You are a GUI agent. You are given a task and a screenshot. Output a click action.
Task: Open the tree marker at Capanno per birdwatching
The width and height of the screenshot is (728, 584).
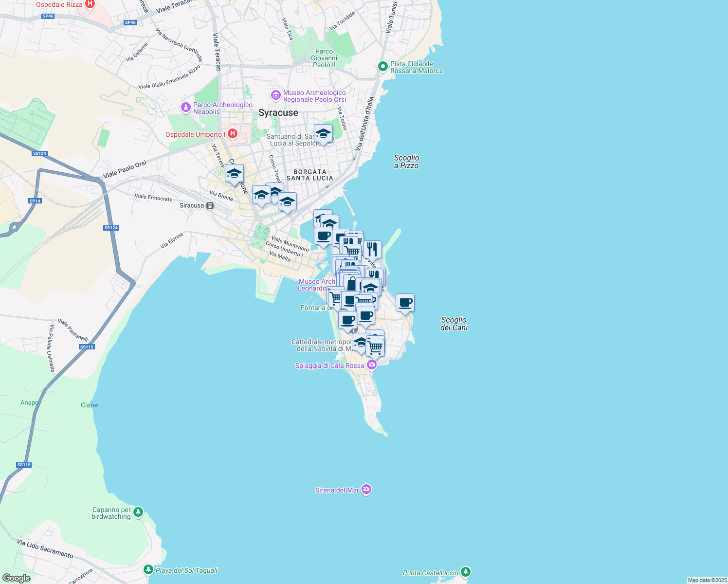(x=138, y=511)
